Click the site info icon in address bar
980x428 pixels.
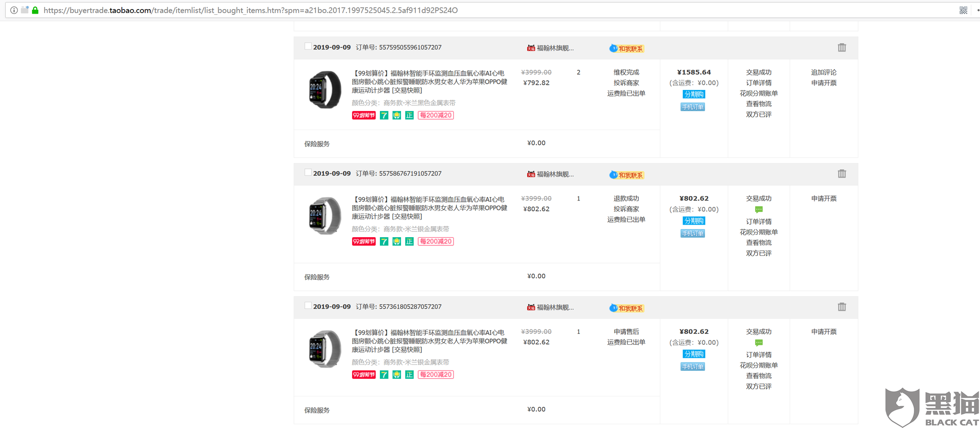(14, 10)
